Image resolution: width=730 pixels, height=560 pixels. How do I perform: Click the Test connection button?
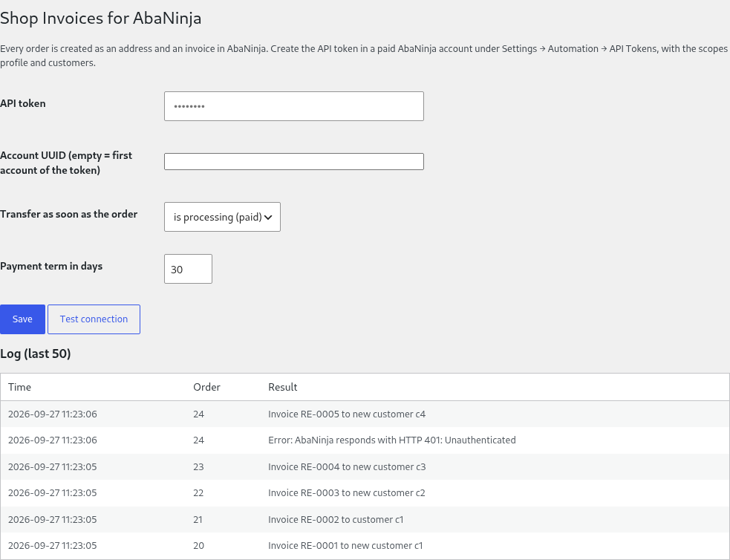click(94, 319)
